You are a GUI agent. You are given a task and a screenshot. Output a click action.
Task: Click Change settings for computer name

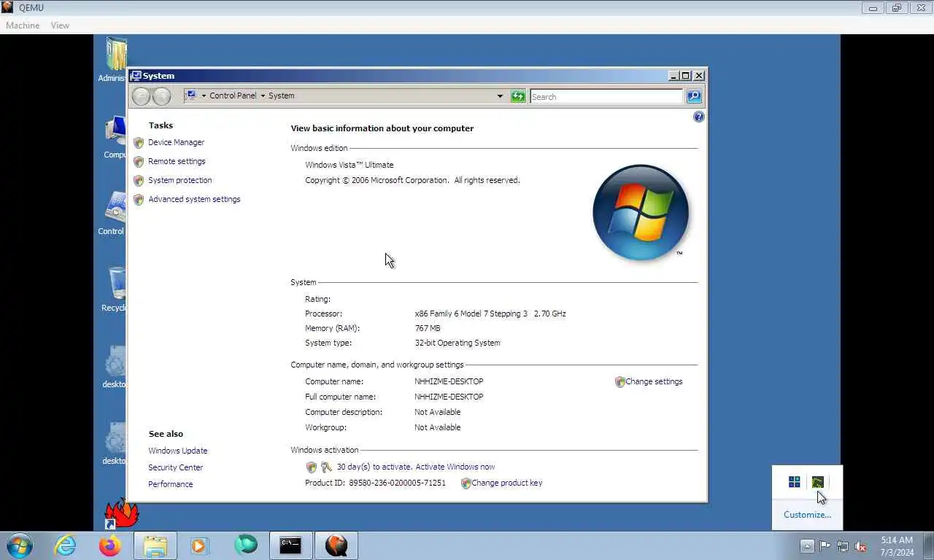654,381
